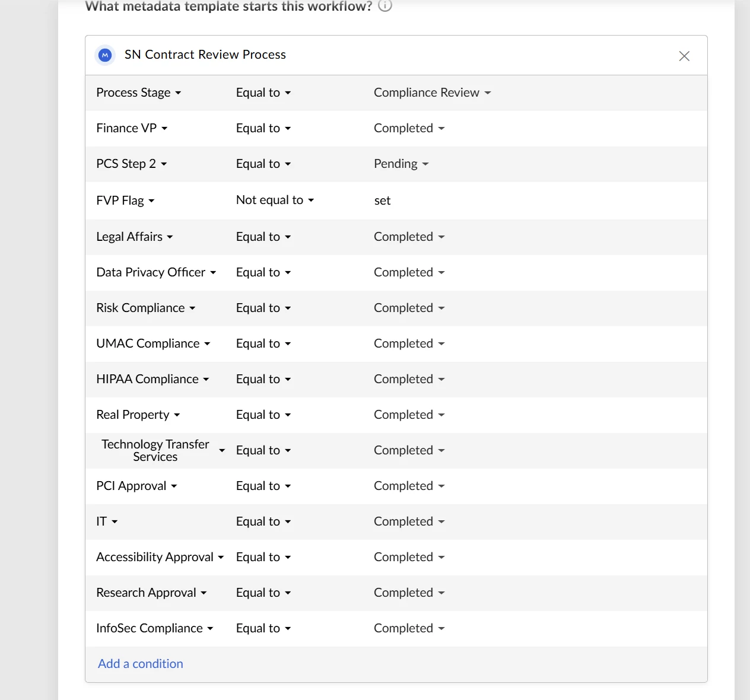Change the operator in PCS Step 2 row
Viewport: 750px width, 700px height.
tap(263, 164)
